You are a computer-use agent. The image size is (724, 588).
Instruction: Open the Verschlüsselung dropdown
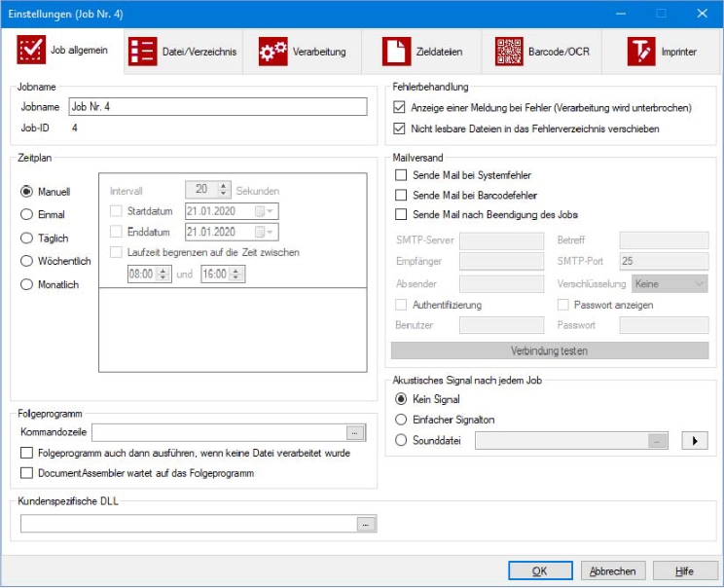click(670, 283)
